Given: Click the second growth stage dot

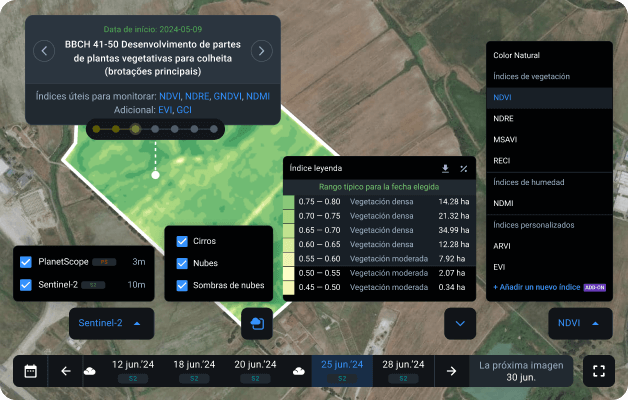Looking at the screenshot, I should click(x=116, y=129).
